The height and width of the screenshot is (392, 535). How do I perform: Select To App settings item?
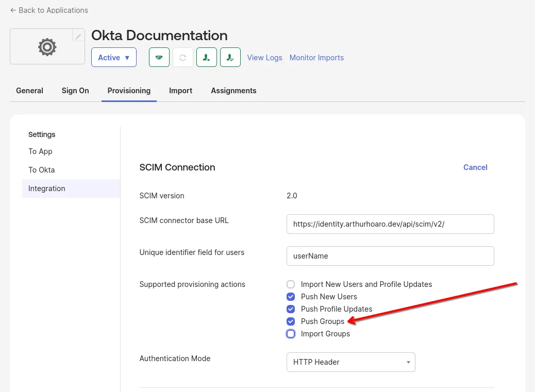click(40, 151)
